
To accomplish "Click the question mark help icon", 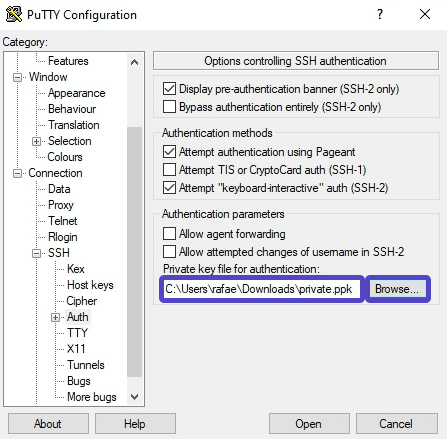I will point(380,14).
